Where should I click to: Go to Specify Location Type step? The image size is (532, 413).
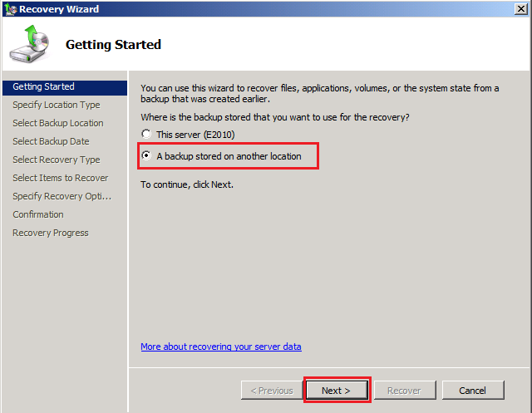(x=56, y=105)
